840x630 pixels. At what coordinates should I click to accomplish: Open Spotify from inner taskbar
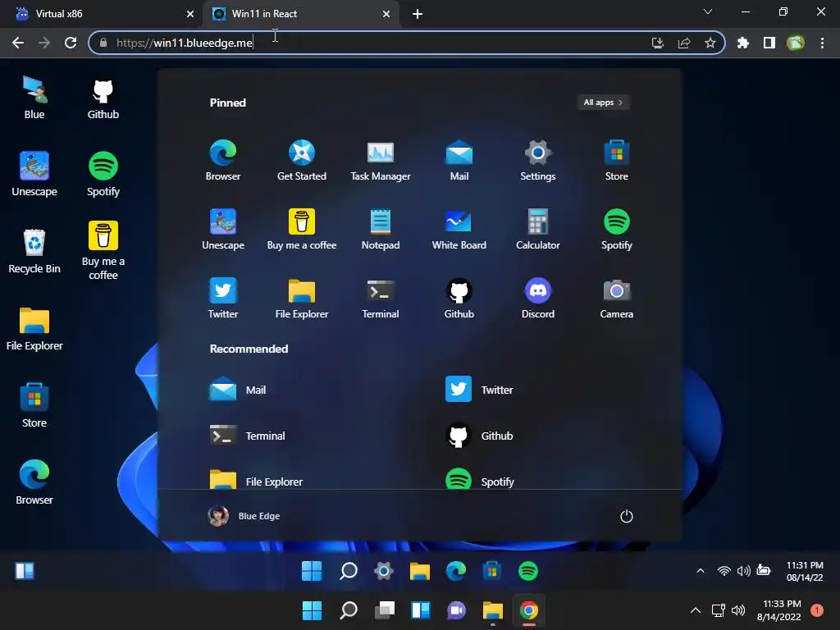(528, 571)
